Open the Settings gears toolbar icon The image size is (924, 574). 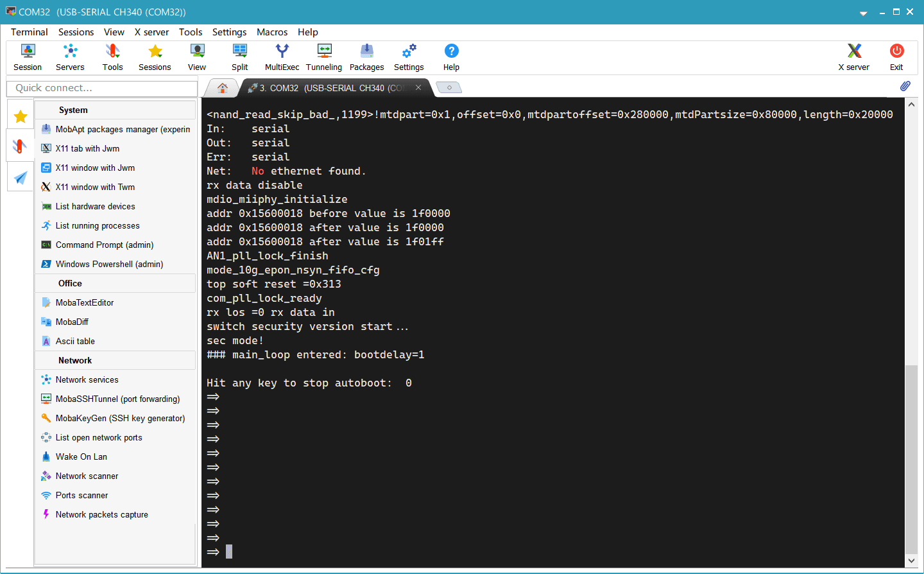(x=409, y=57)
